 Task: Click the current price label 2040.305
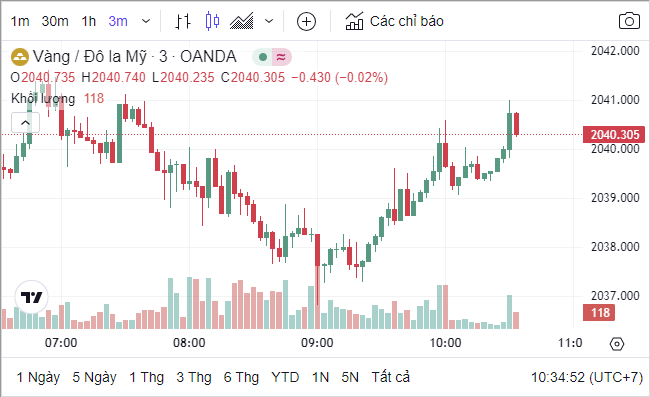point(614,135)
